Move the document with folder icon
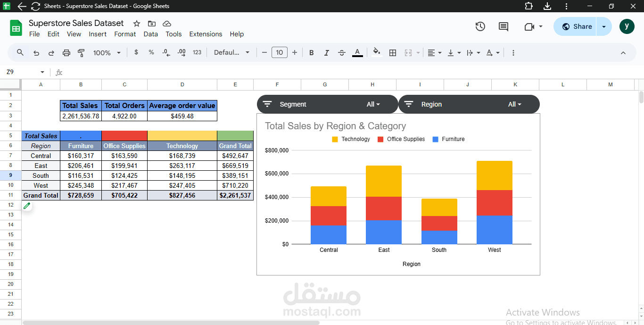644x325 pixels. coord(151,24)
